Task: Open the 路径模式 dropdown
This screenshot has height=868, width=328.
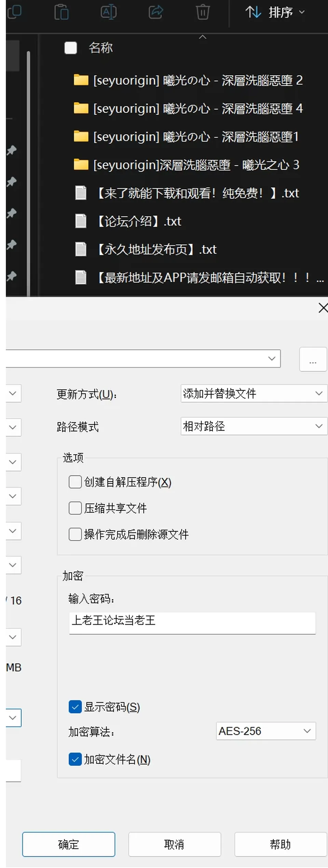Action: pos(254,426)
